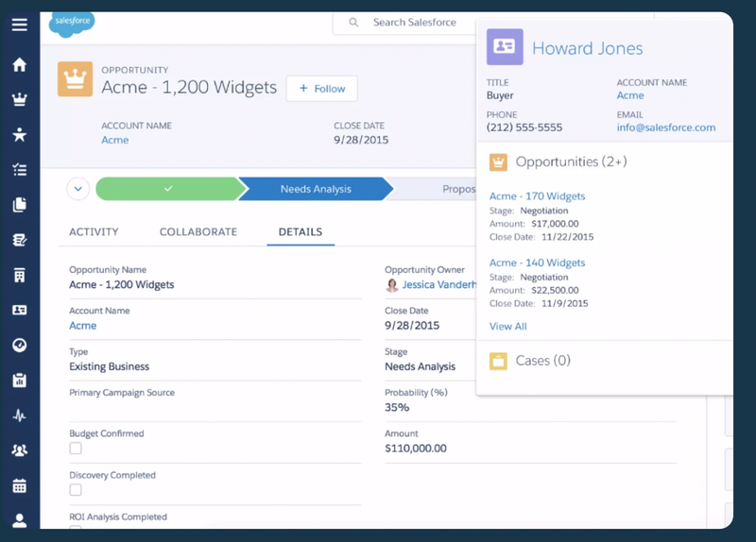Open the Files icon in sidebar

point(19,205)
